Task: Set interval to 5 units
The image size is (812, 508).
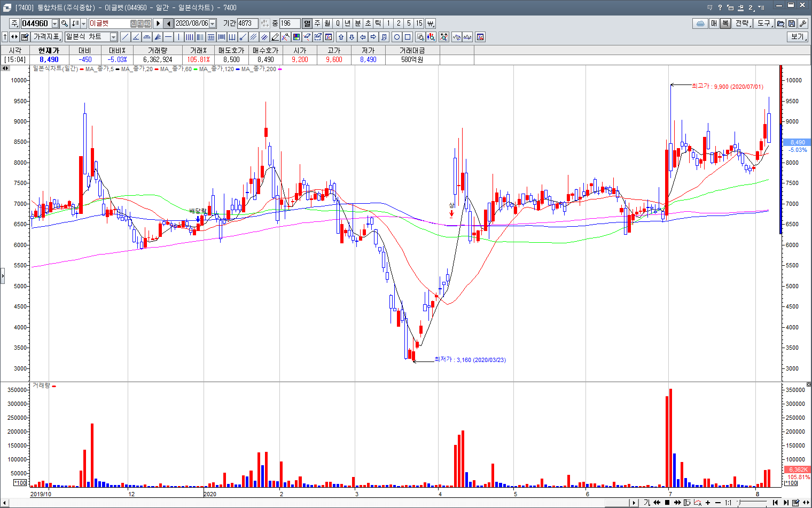Action: [x=409, y=24]
